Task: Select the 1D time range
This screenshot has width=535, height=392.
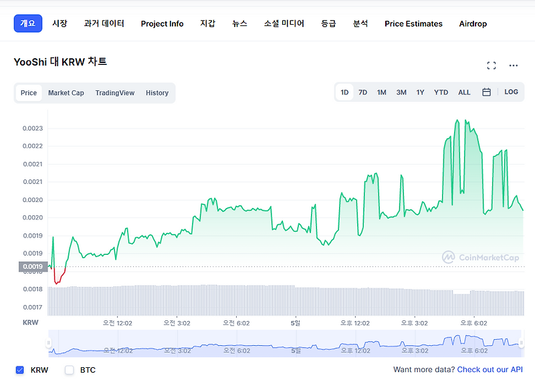Action: (x=344, y=92)
